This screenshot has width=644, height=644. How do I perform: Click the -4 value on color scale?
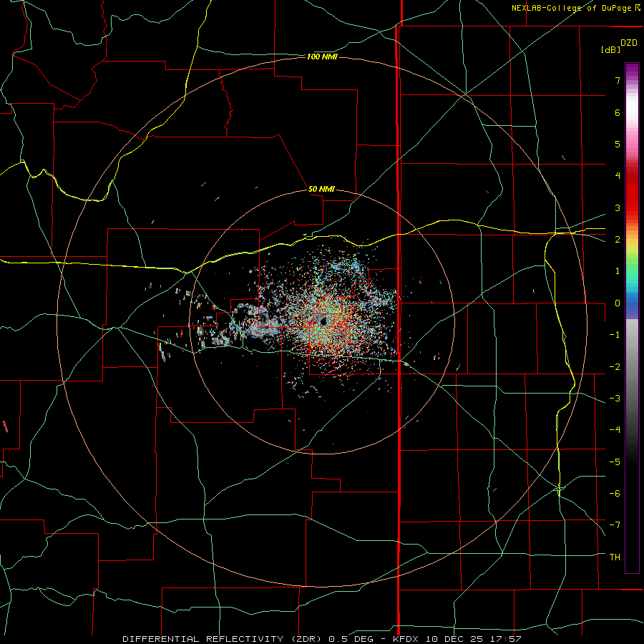(615, 430)
